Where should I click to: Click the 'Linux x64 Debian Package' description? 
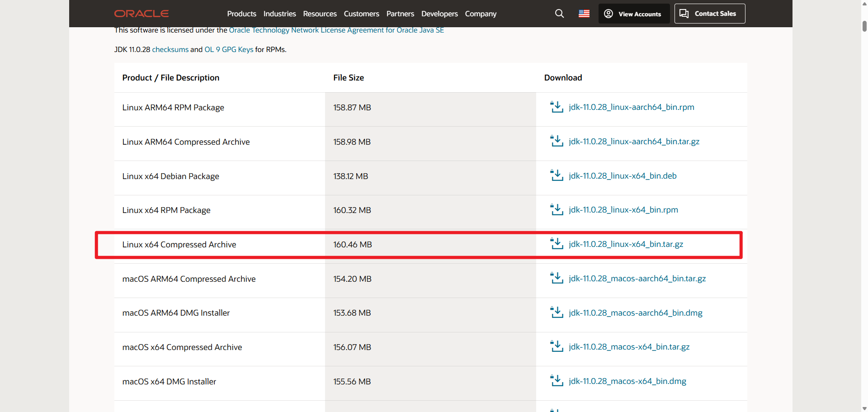170,176
